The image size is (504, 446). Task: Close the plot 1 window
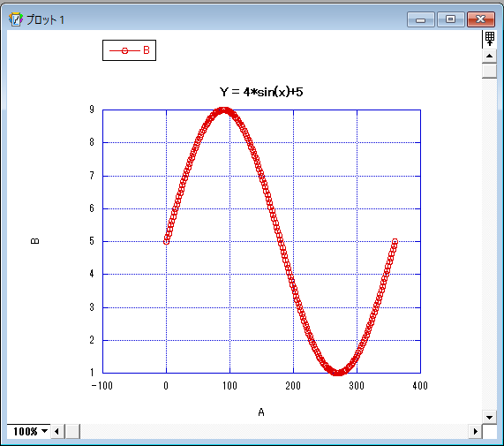[480, 19]
